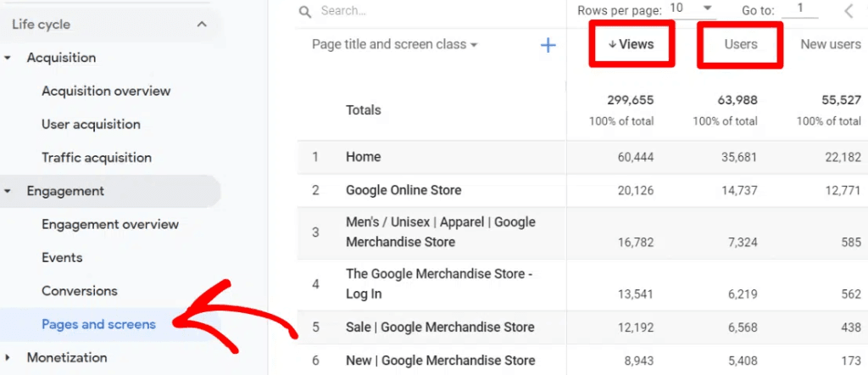
Task: Add dimension with the blue plus icon
Action: click(x=548, y=45)
